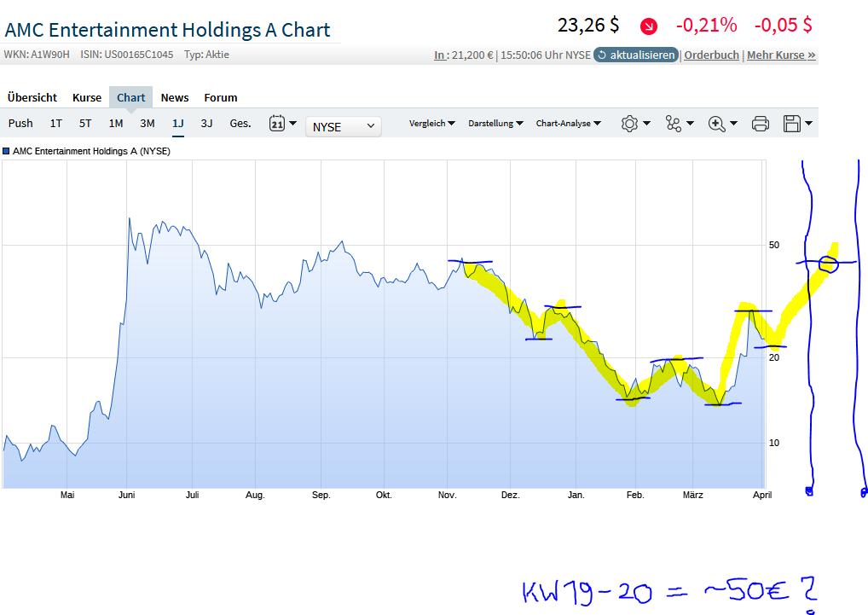Click the Mehr Kurse link
This screenshot has width=868, height=615.
pyautogui.click(x=780, y=54)
